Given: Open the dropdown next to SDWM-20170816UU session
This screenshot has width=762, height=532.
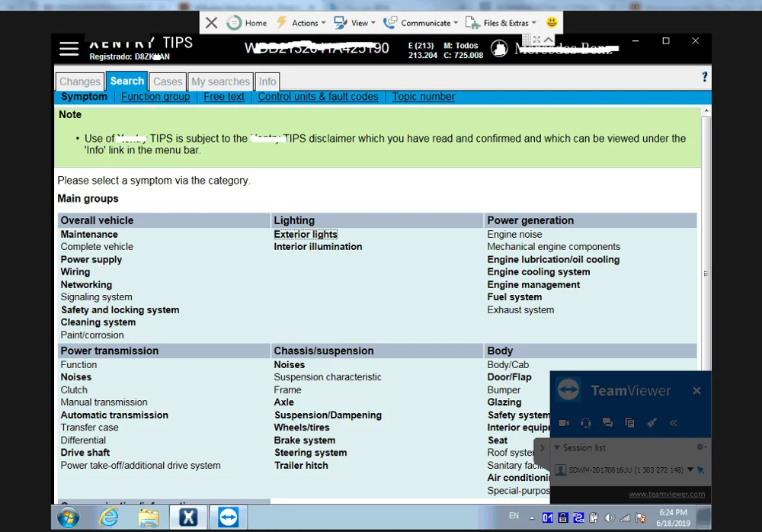Looking at the screenshot, I should (690, 470).
